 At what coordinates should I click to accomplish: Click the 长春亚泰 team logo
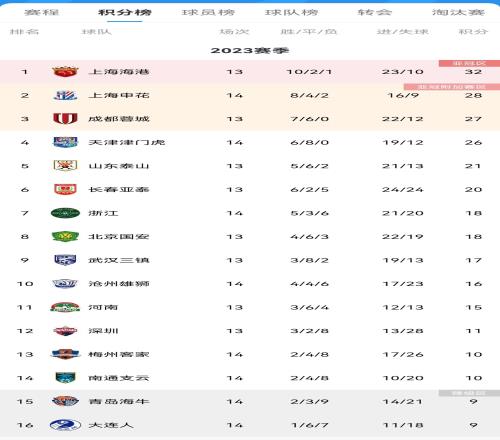pos(65,189)
